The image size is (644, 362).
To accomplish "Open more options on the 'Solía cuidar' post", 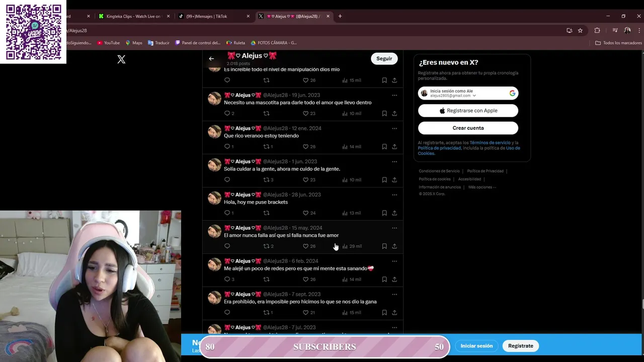I will click(394, 161).
